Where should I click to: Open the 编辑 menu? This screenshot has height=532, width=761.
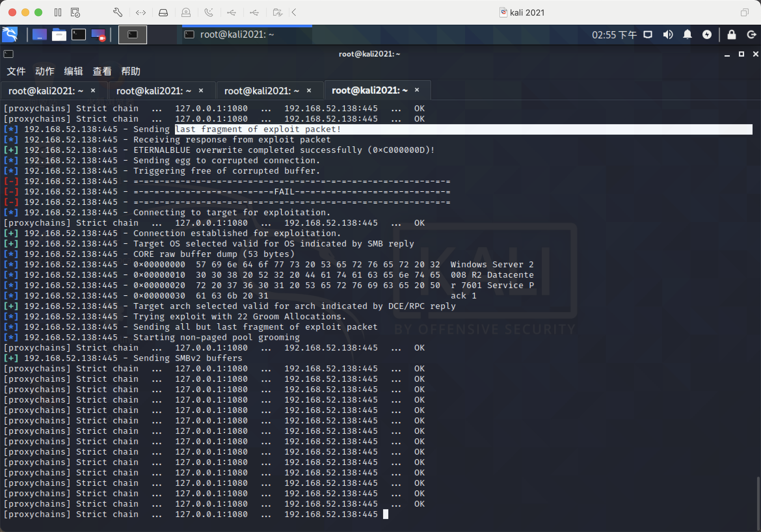pos(73,71)
